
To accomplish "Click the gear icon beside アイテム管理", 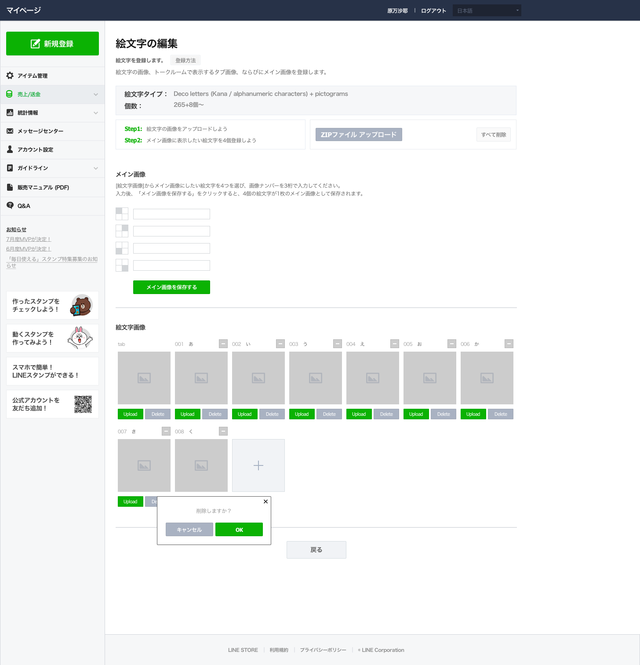I will (10, 75).
